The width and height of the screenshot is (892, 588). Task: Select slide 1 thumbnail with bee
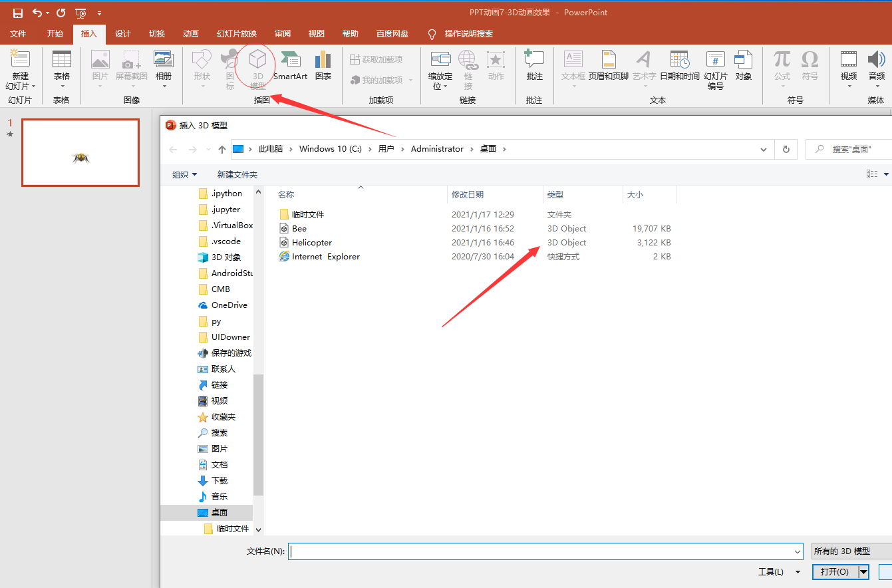(x=80, y=153)
